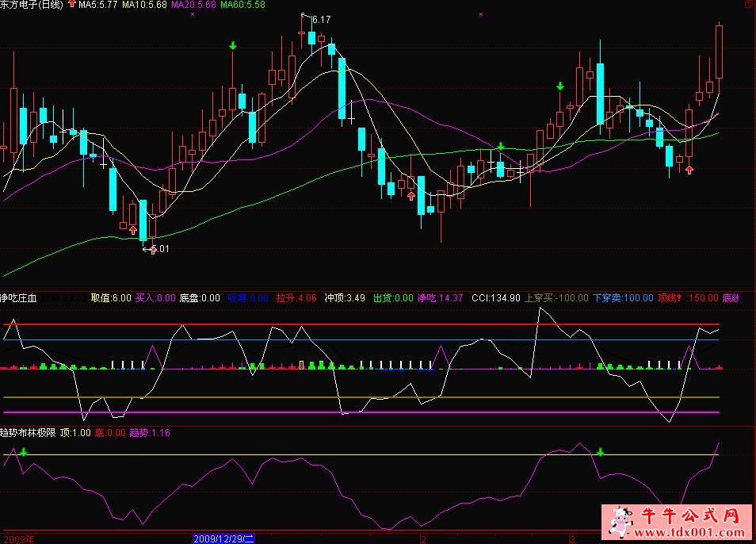Image resolution: width=756 pixels, height=544 pixels.
Task: Click the second green arrow on the 趋势布林极限 top line
Action: point(600,452)
